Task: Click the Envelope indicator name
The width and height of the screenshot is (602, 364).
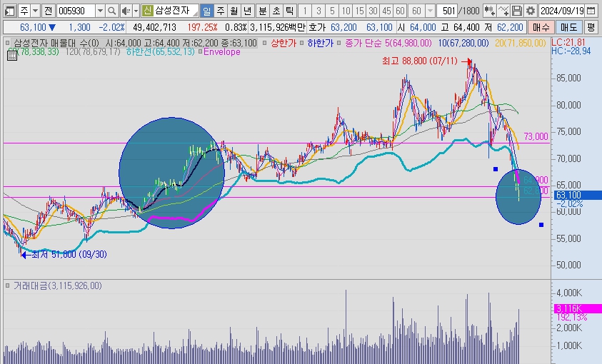Action: click(x=222, y=52)
